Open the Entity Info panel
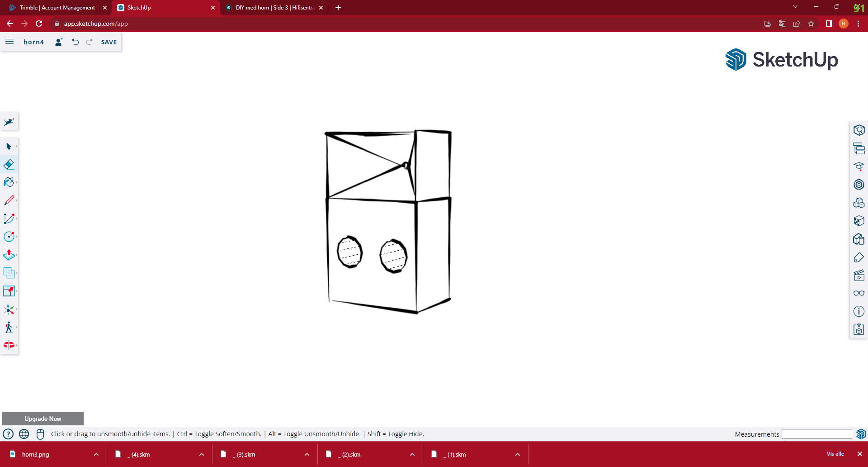The width and height of the screenshot is (868, 467). 859,130
